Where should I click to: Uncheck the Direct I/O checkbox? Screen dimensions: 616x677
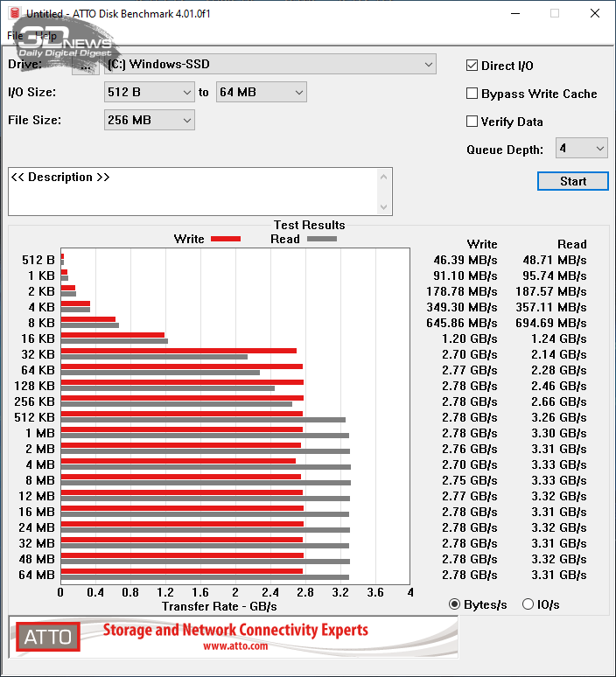click(472, 66)
